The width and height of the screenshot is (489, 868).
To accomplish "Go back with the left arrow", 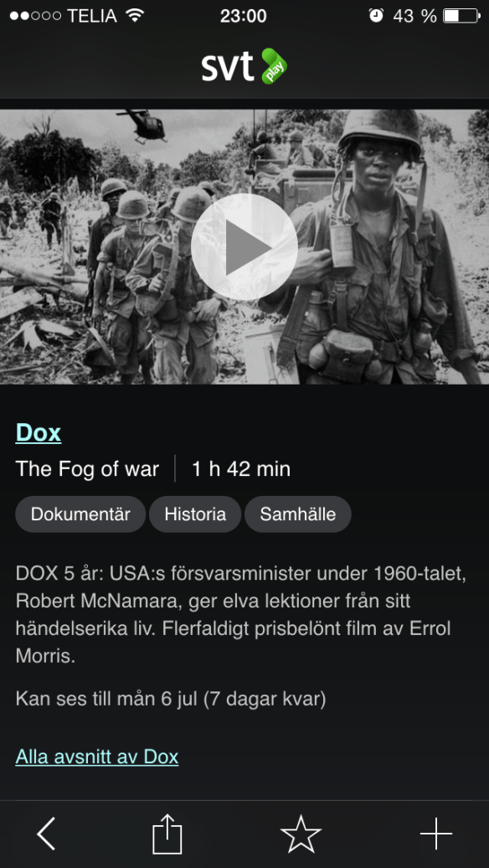I will click(46, 833).
